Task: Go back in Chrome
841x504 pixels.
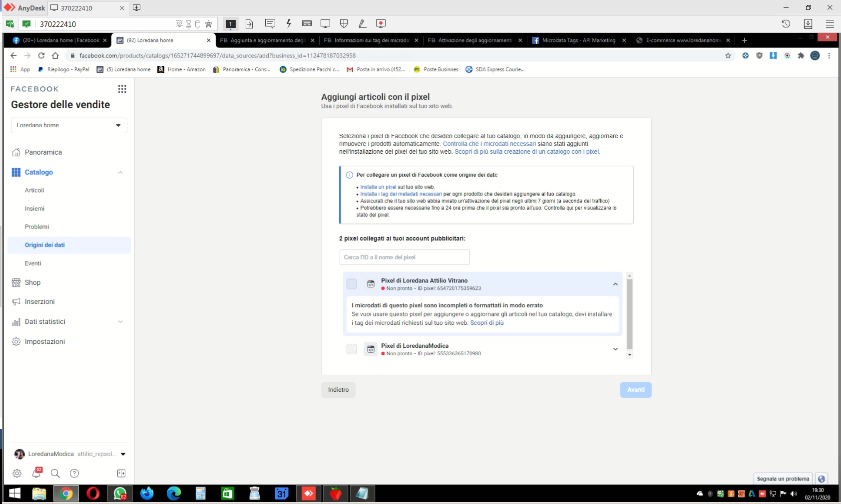Action: (13, 55)
